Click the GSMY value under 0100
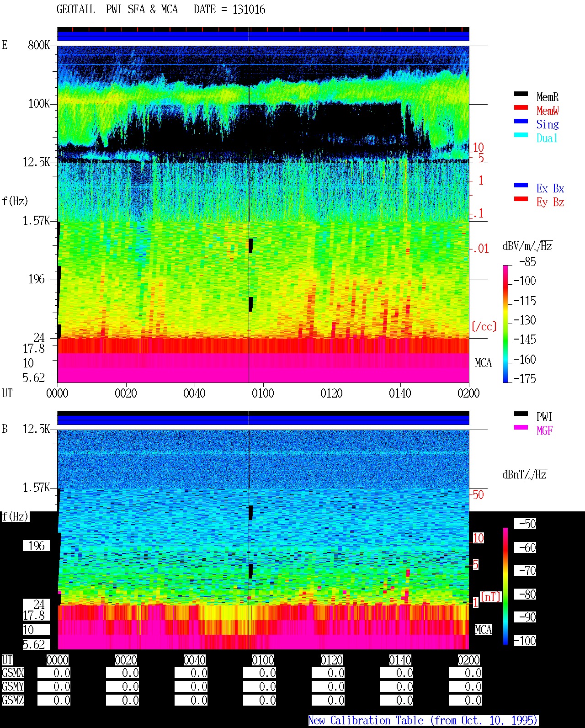585x728 pixels. point(260,686)
